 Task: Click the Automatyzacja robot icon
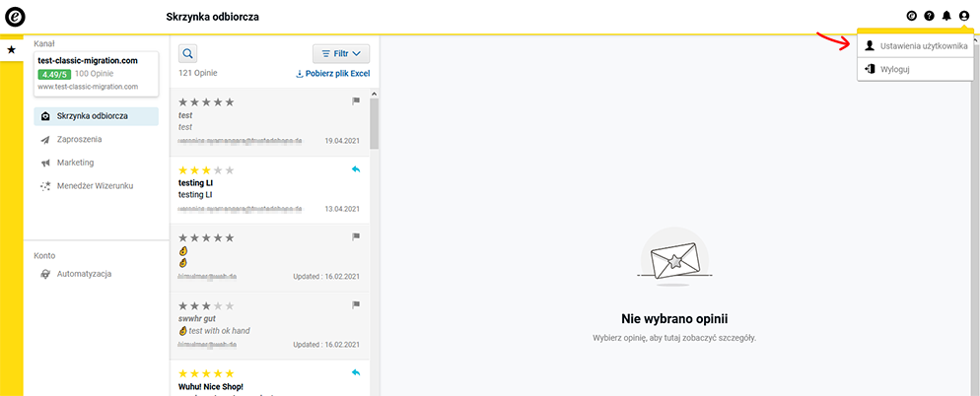point(45,274)
